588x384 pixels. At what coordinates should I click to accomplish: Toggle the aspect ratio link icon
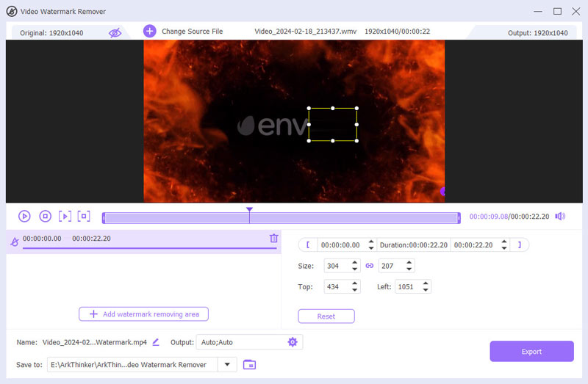coord(370,266)
